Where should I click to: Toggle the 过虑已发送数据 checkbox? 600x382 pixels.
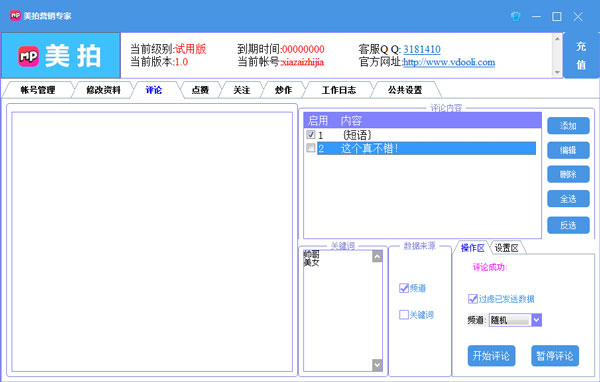click(x=473, y=299)
